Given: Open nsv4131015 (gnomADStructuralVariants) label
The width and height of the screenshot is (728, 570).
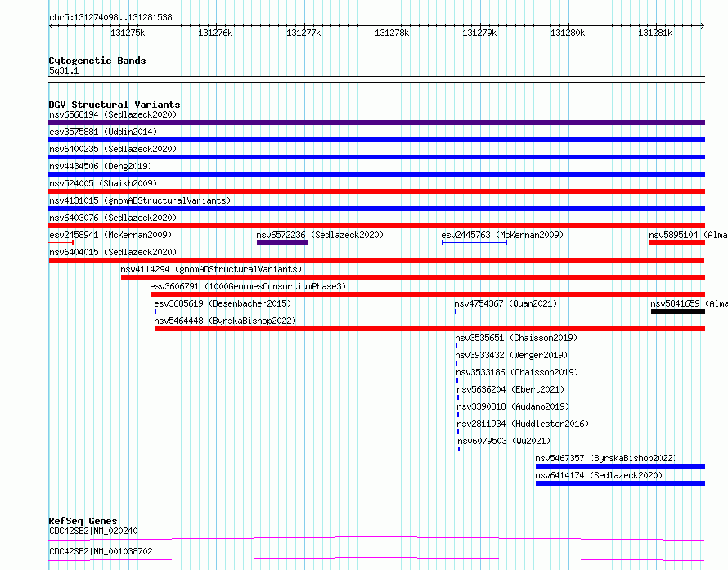Looking at the screenshot, I should point(140,200).
